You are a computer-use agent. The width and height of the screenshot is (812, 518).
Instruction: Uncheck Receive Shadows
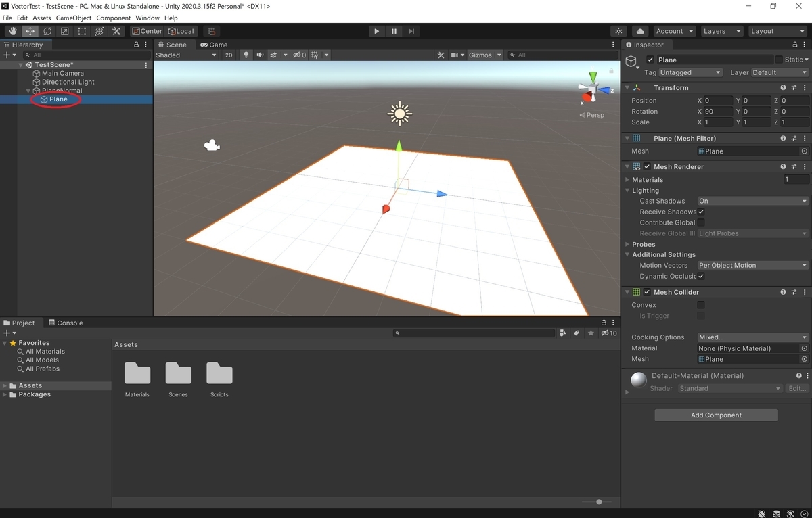[x=701, y=212]
